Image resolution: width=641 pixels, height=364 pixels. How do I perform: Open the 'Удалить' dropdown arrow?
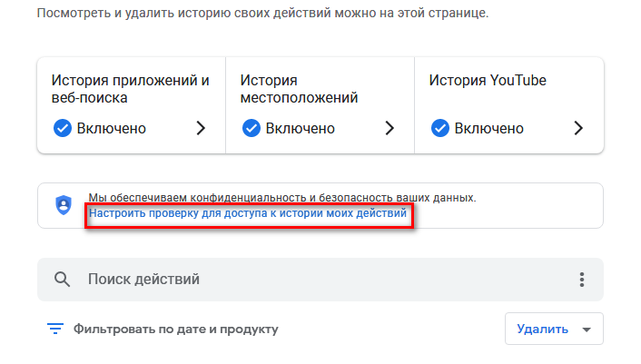coord(586,330)
